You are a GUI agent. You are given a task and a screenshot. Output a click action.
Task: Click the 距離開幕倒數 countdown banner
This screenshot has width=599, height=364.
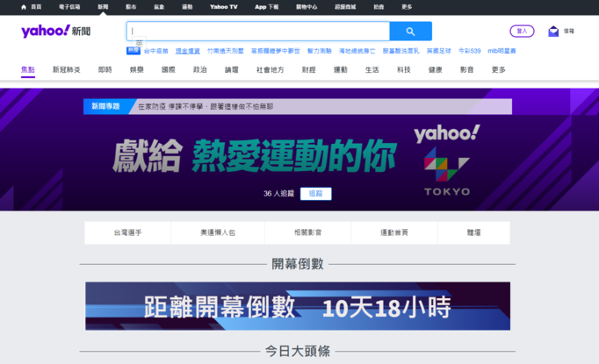coord(298,306)
